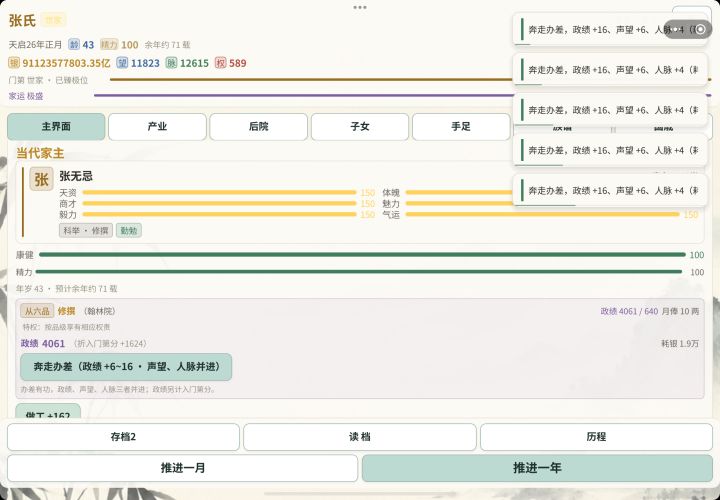This screenshot has width=720, height=500.
Task: Open the 子女 tab
Action: (360, 127)
